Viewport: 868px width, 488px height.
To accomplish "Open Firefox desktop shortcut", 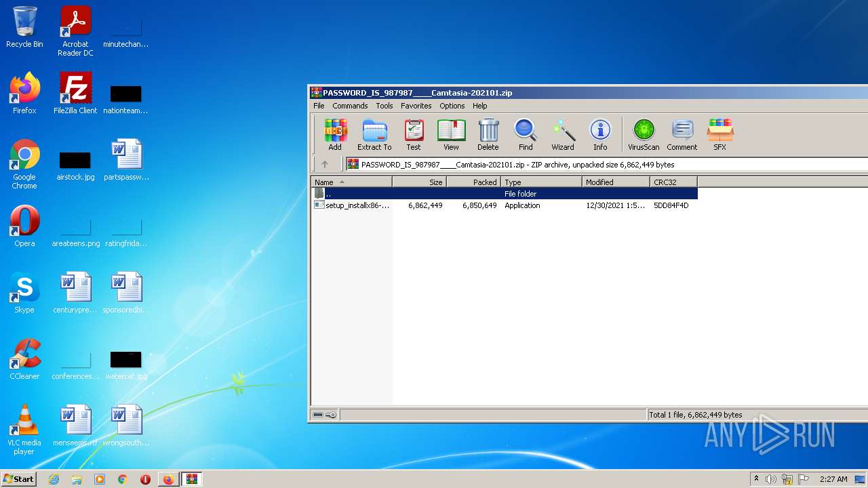I will 24,94.
